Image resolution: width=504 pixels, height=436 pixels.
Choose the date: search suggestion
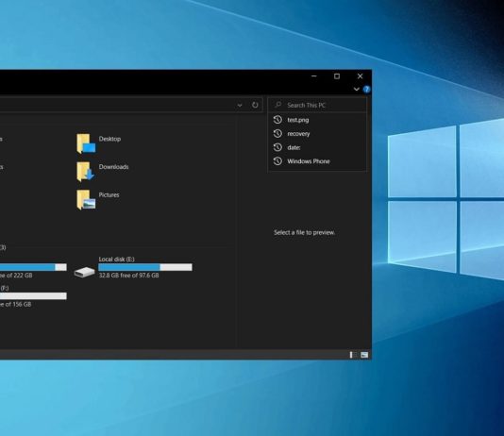pyautogui.click(x=317, y=147)
